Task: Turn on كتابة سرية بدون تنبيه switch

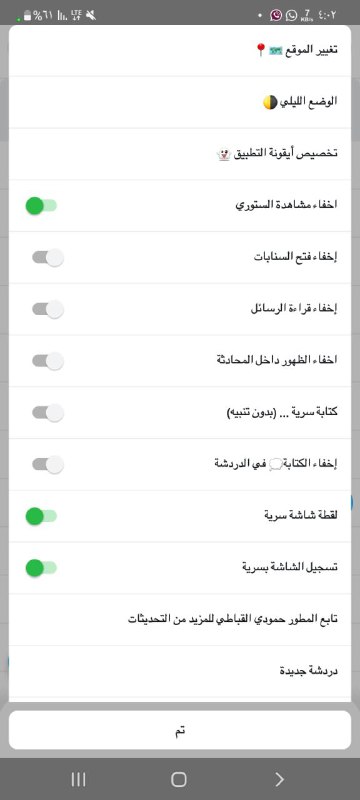Action: click(48, 413)
